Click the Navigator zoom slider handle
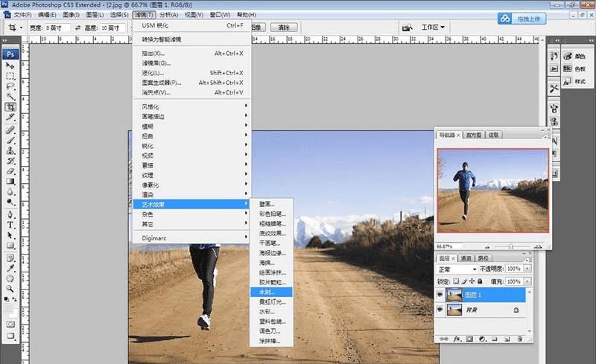Image resolution: width=596 pixels, height=364 pixels. [x=510, y=246]
